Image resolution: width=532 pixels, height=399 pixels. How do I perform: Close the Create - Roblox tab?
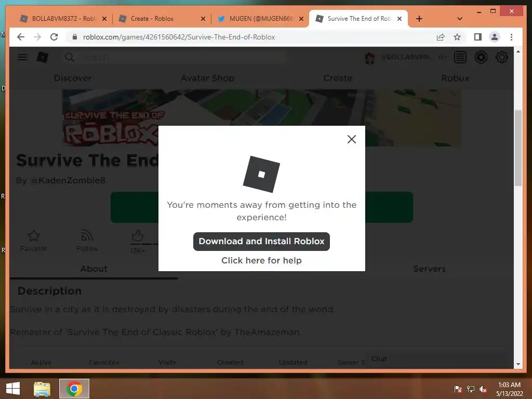coord(203,19)
